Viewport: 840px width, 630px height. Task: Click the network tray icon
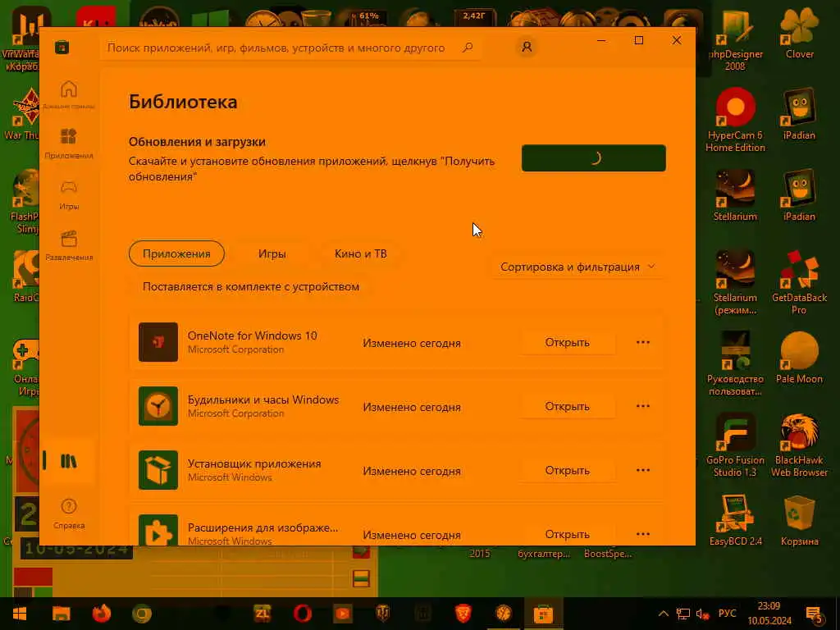pos(683,614)
